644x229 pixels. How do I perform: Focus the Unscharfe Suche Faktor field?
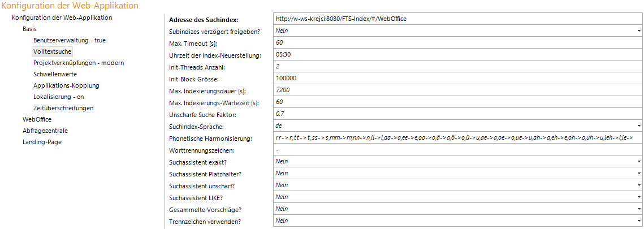click(x=457, y=114)
